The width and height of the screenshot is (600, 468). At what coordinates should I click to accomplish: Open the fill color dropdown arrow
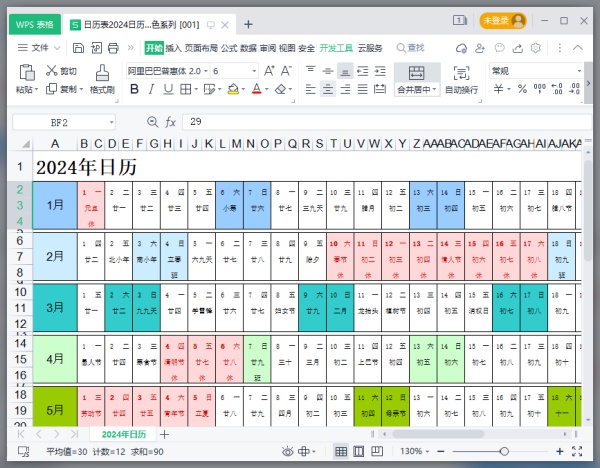click(243, 90)
